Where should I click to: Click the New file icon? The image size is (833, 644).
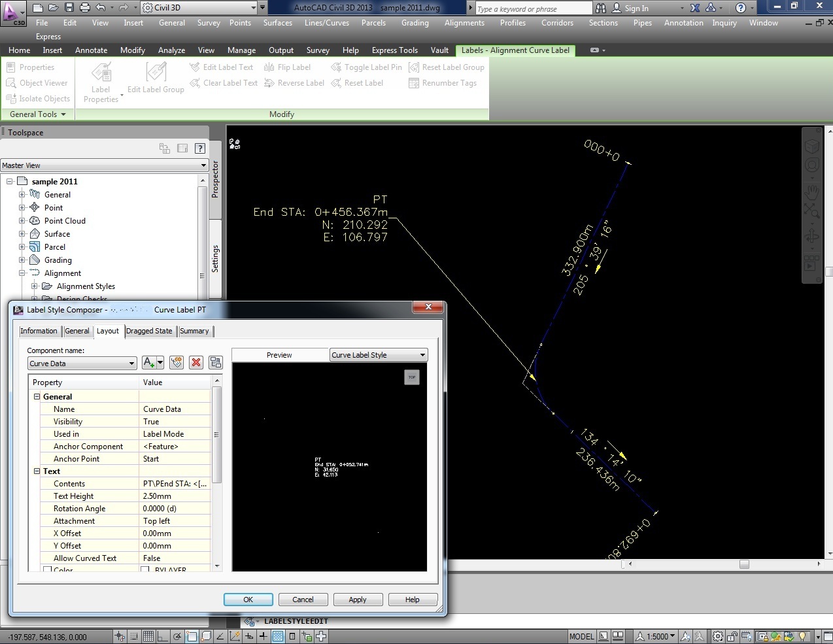pos(38,8)
